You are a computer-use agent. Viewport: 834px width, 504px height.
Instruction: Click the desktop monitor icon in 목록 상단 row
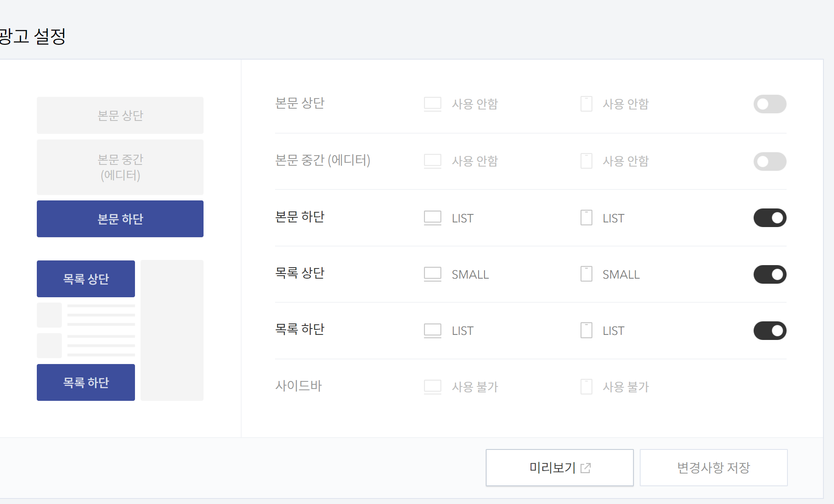point(432,274)
